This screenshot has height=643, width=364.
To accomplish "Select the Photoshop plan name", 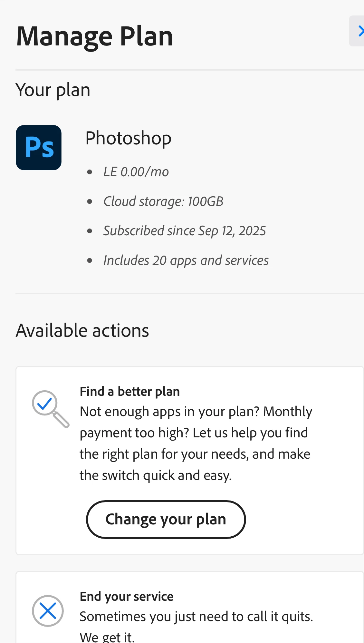I will click(x=128, y=138).
